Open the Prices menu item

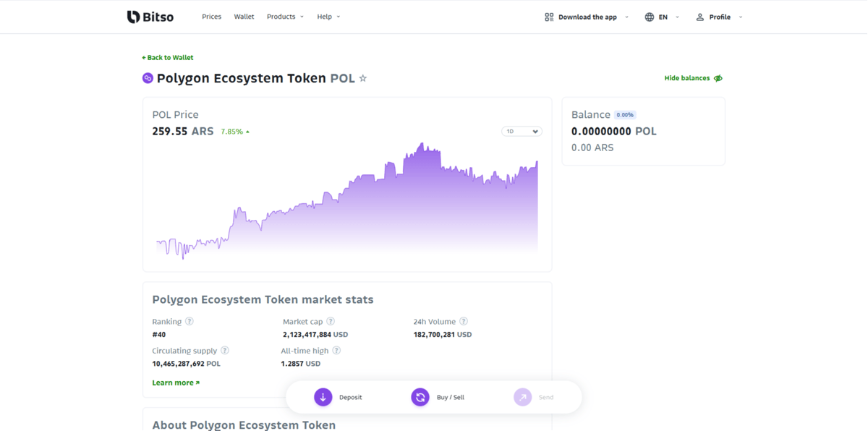coord(211,17)
